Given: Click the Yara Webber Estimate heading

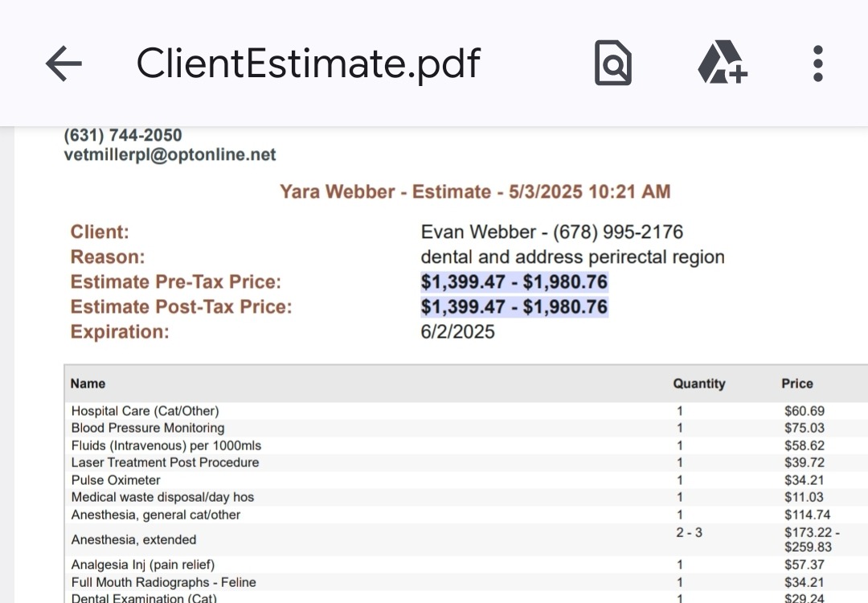Looking at the screenshot, I should tap(474, 191).
